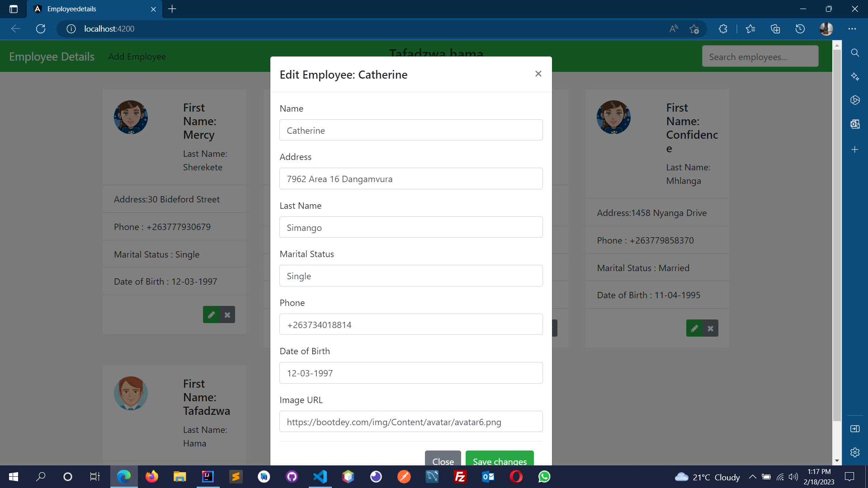Viewport: 868px width, 488px height.
Task: Open the Favorites list icon
Action: 750,29
